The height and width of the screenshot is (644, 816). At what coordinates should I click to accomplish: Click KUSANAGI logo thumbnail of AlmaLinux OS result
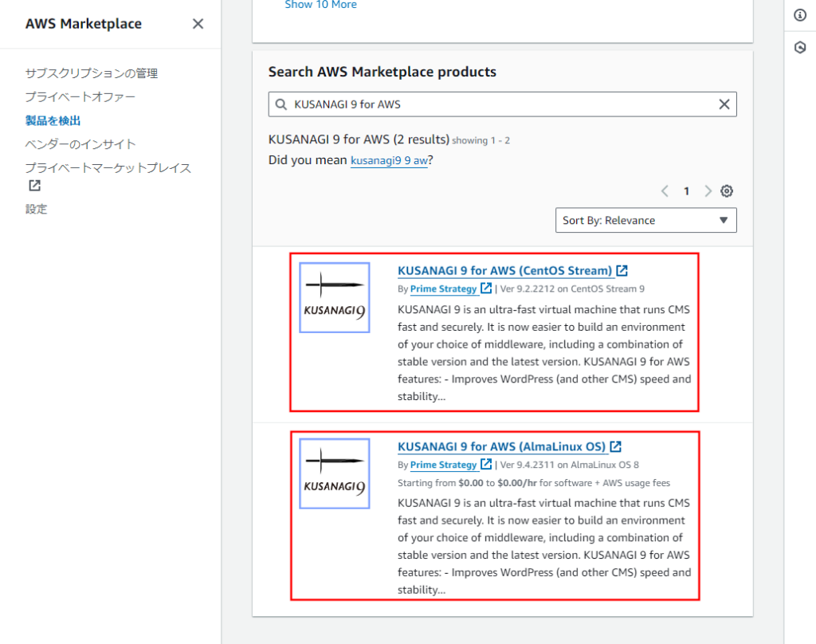pyautogui.click(x=335, y=473)
